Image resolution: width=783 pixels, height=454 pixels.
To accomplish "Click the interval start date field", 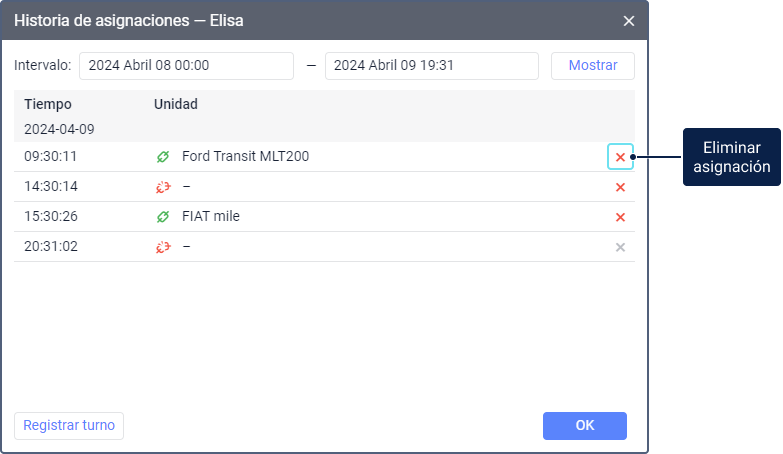I will tap(186, 66).
